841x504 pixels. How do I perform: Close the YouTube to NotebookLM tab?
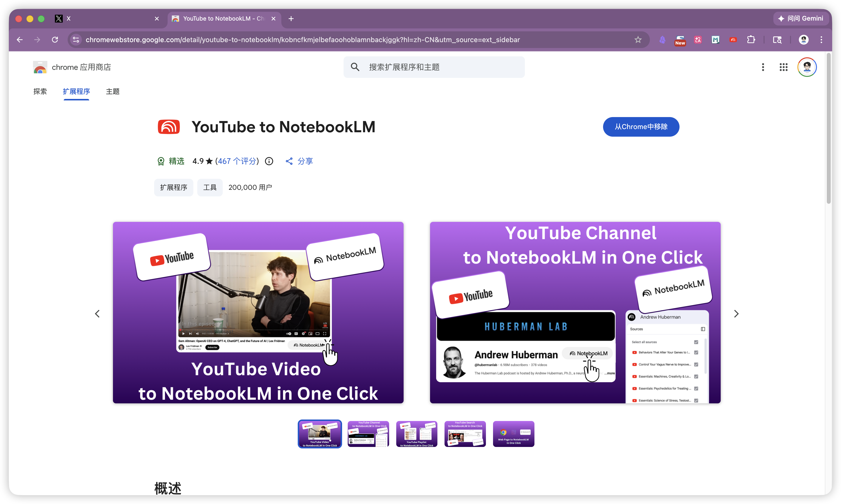[273, 19]
